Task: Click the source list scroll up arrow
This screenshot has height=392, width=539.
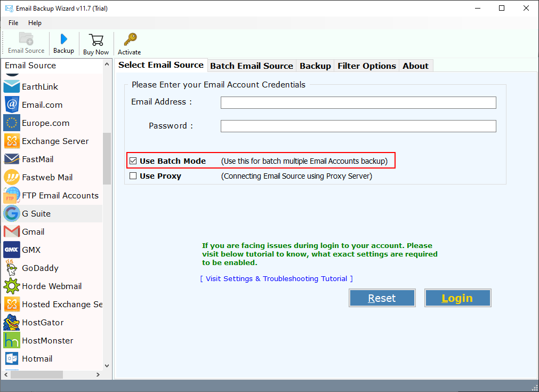Action: pyautogui.click(x=107, y=65)
